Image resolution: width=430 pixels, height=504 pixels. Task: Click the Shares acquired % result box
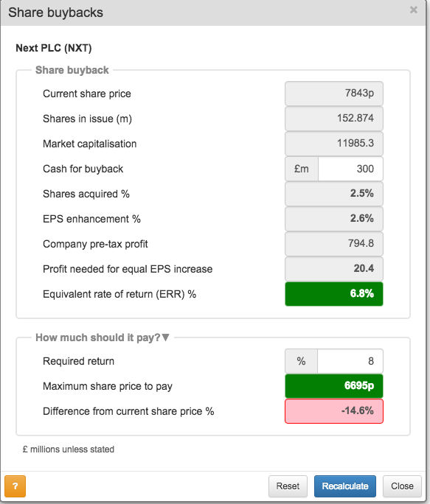pos(334,194)
